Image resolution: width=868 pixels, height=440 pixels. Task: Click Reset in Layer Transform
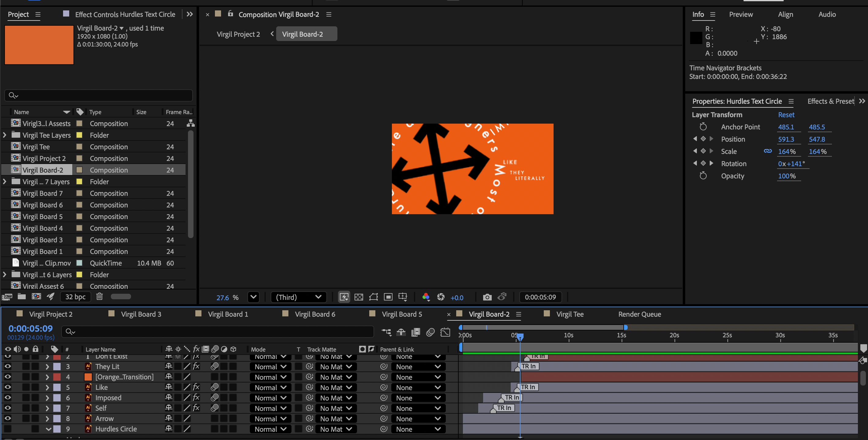point(786,115)
